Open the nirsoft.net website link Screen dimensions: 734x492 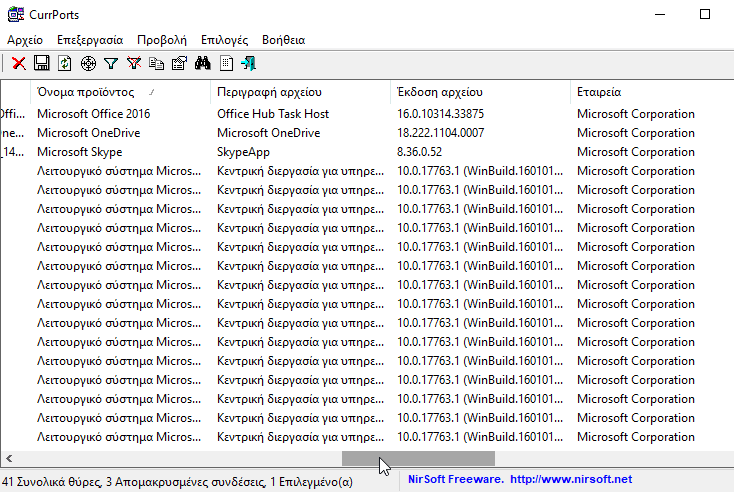[570, 480]
